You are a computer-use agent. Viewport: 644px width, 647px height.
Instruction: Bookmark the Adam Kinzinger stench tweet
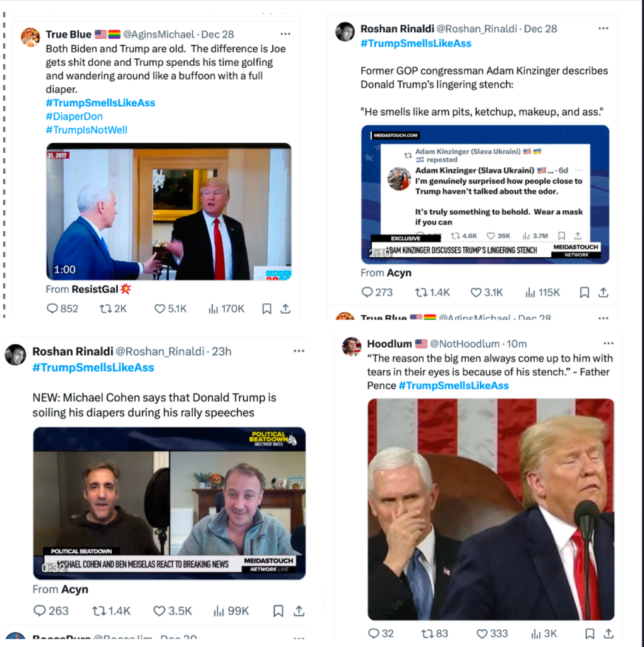click(584, 293)
